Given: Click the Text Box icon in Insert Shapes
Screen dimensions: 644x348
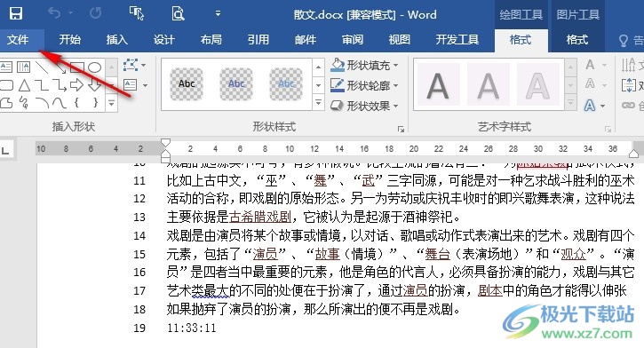Looking at the screenshot, I should click(x=131, y=85).
